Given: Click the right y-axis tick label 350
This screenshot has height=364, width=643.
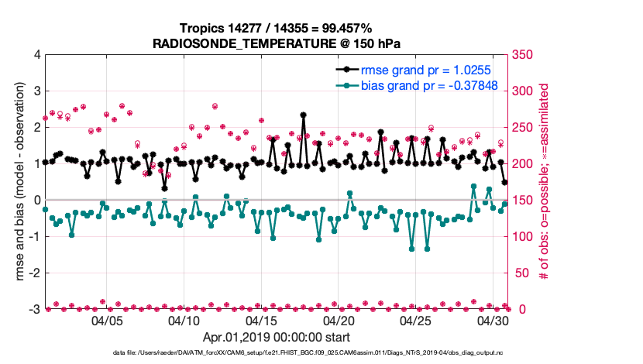Looking at the screenshot, I should (523, 55).
